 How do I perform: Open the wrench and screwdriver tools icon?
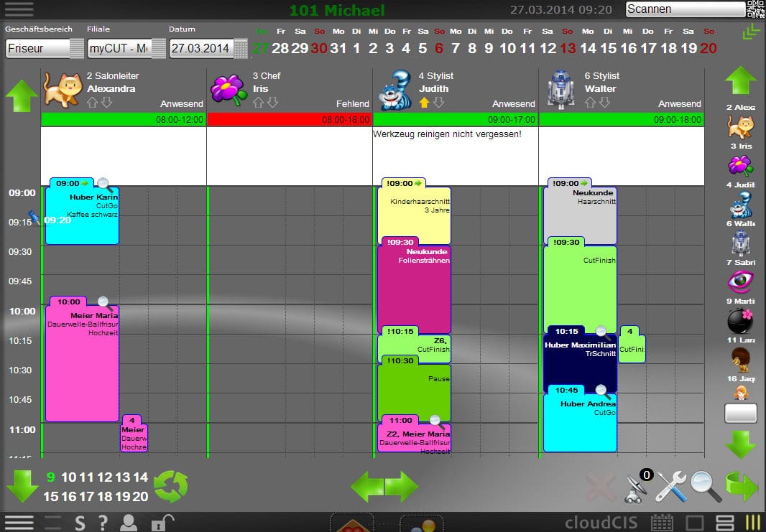(671, 487)
